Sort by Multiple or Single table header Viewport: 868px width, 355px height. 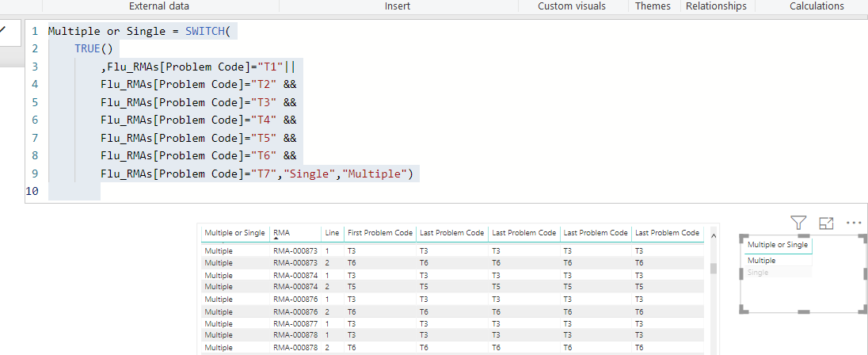(x=234, y=233)
